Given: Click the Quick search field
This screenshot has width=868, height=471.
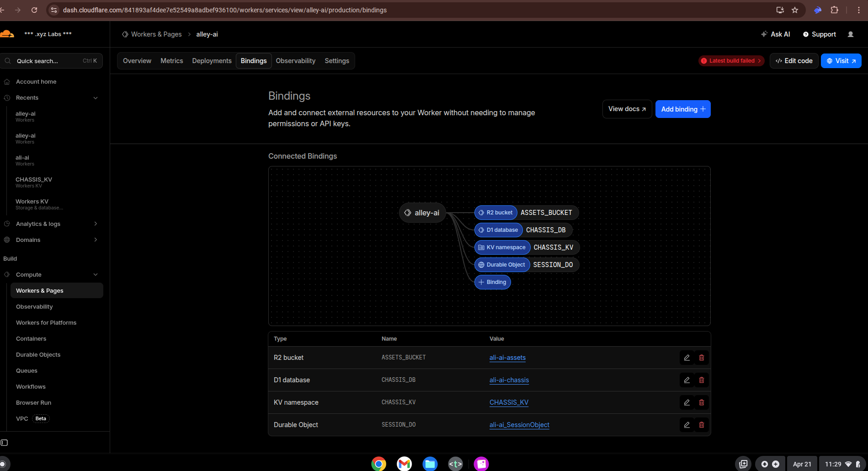Looking at the screenshot, I should pos(51,61).
